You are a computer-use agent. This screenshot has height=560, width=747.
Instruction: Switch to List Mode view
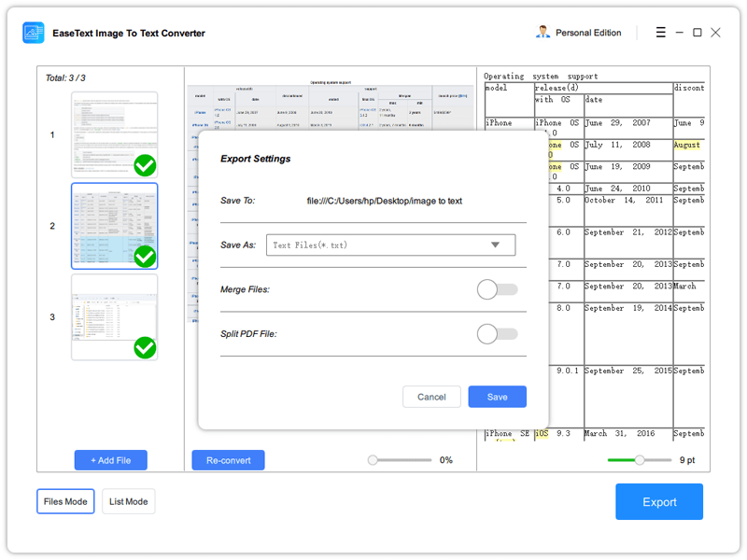128,501
